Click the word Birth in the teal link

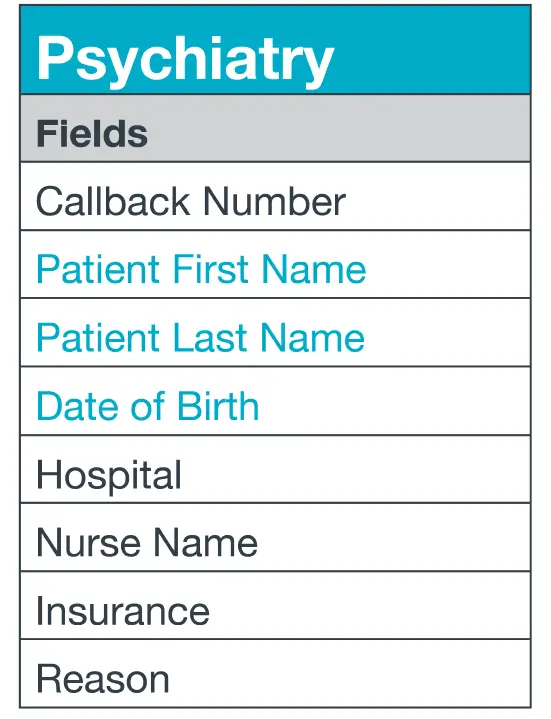click(x=218, y=406)
